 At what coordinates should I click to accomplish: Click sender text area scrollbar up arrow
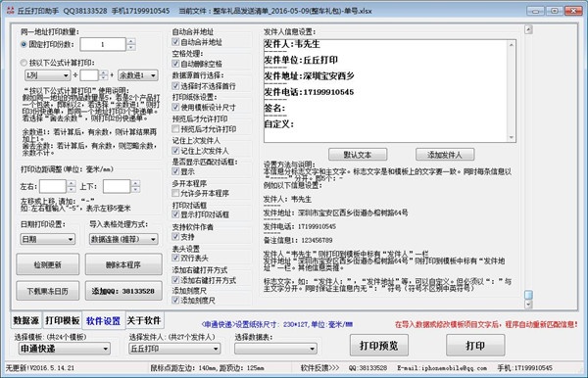pyautogui.click(x=512, y=45)
